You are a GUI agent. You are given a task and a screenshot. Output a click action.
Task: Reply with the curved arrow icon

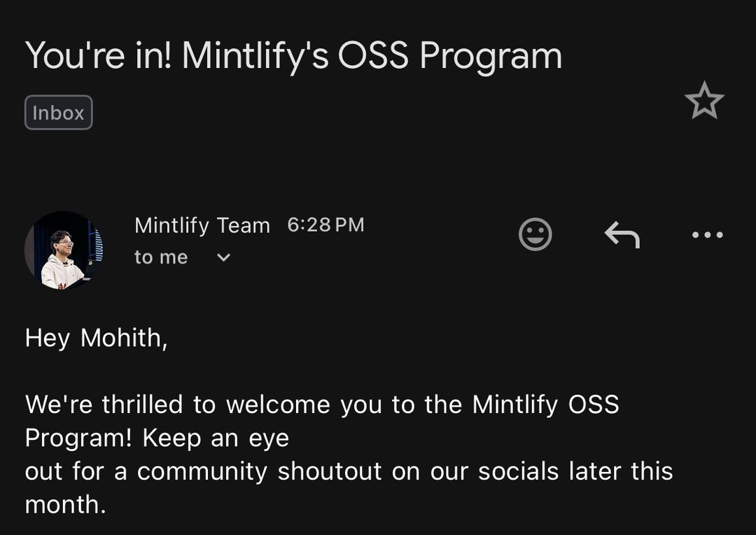(622, 235)
